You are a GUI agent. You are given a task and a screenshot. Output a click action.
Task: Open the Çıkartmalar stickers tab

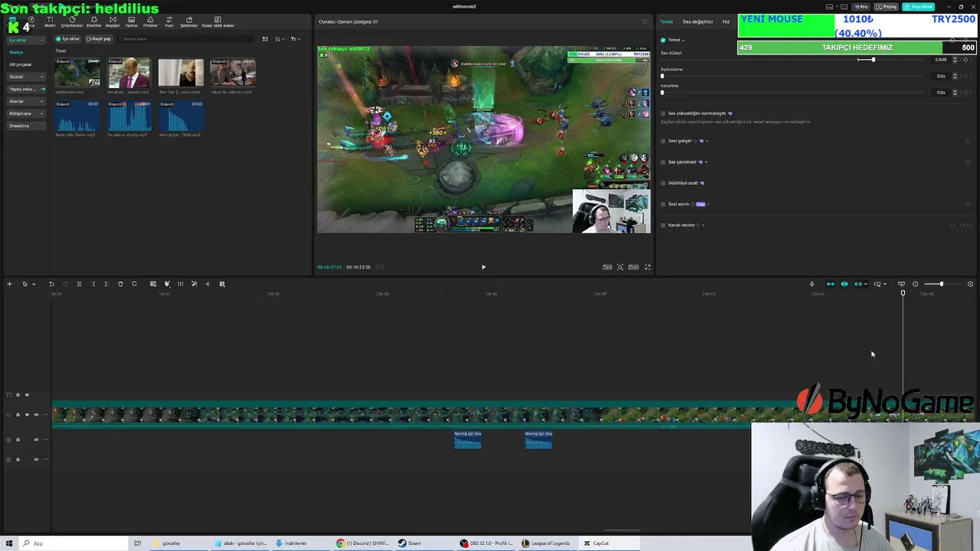[x=72, y=21]
